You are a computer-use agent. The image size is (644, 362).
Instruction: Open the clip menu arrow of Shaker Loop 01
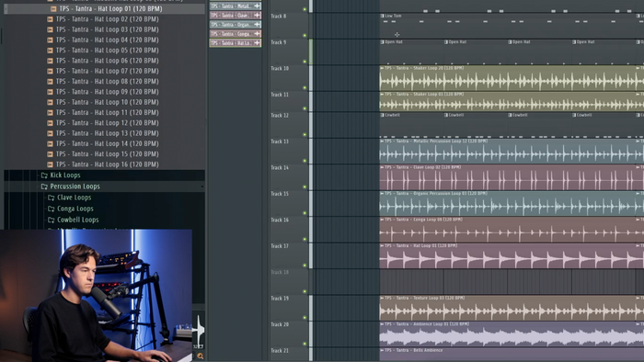click(x=382, y=95)
